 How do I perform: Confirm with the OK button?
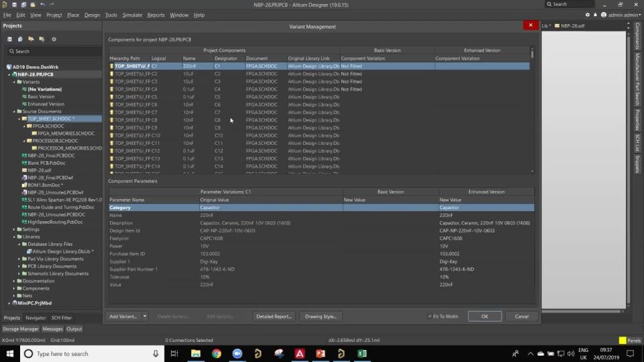(x=484, y=316)
